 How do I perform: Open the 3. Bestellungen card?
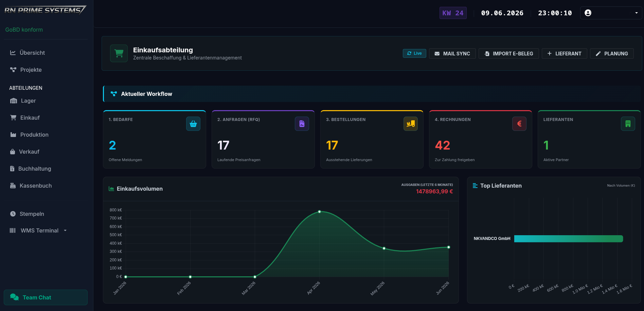(x=372, y=139)
